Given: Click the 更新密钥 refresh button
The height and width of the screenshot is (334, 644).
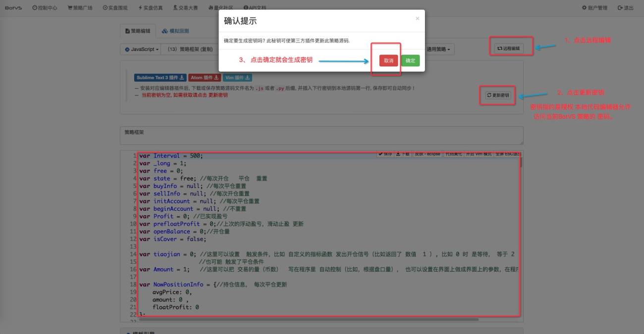Looking at the screenshot, I should (498, 95).
